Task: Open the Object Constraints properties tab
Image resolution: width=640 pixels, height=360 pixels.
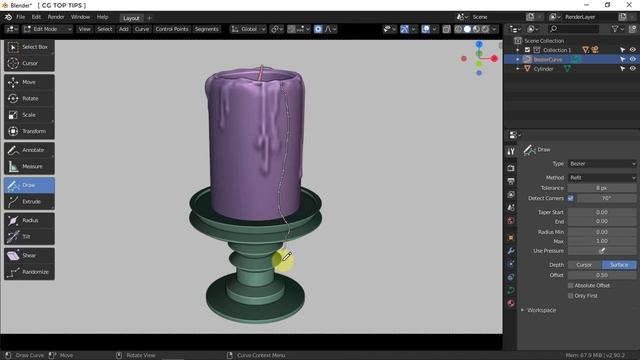Action: [511, 277]
